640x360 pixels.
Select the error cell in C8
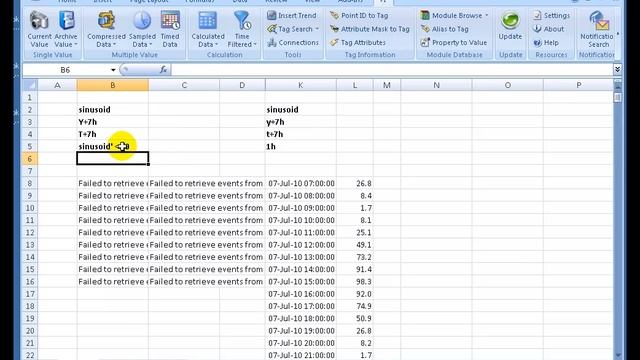click(184, 183)
